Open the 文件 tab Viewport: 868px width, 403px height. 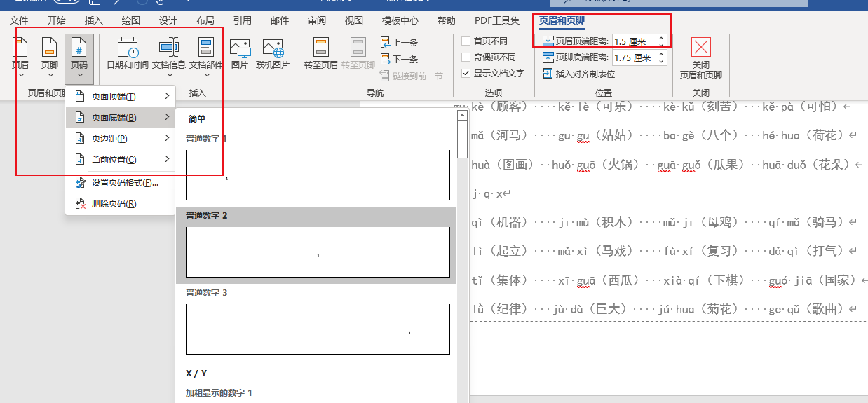(19, 20)
